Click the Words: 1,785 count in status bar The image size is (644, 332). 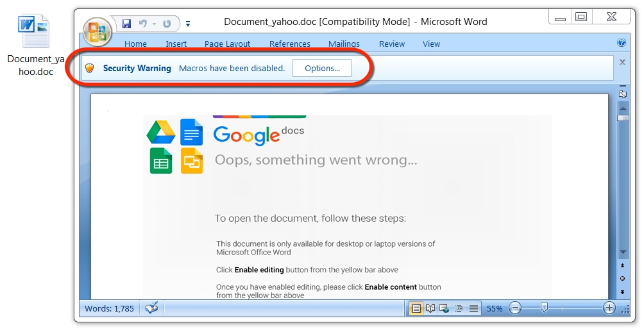[x=109, y=309]
